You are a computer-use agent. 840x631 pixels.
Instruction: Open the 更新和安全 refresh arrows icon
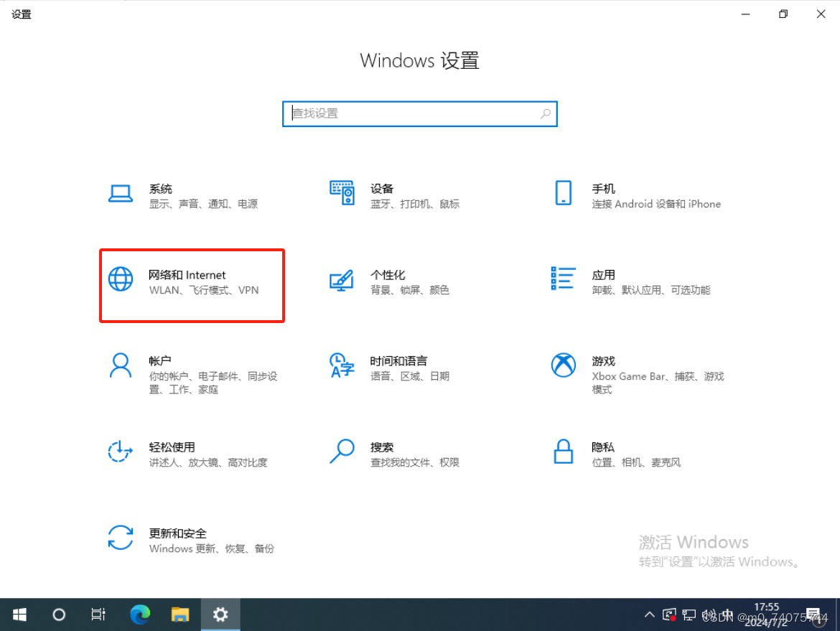coord(121,538)
